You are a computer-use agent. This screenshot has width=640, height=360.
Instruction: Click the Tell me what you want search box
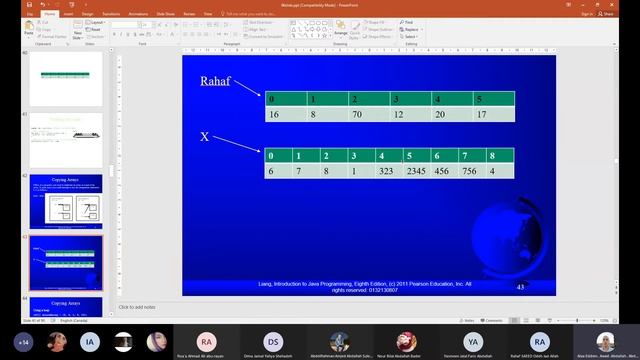click(x=249, y=14)
